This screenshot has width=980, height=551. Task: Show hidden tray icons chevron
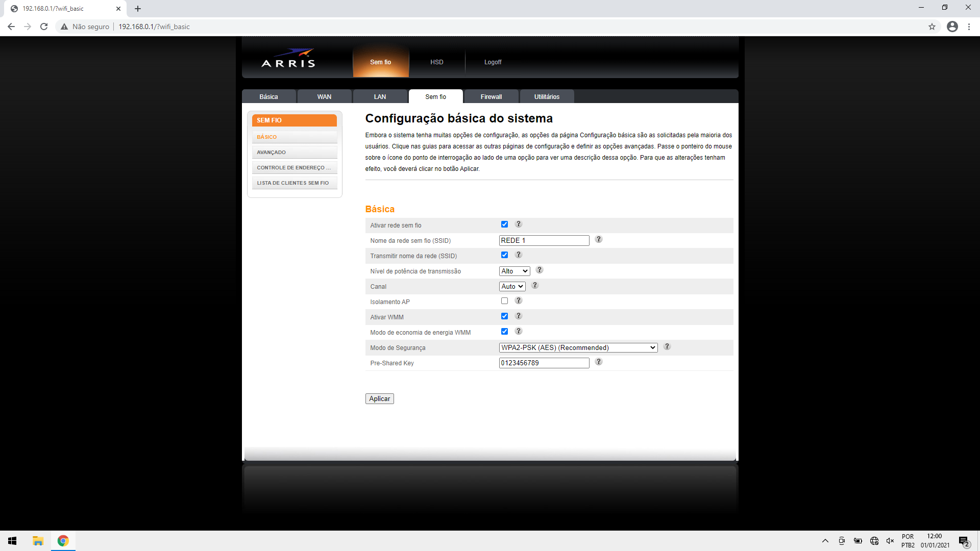click(x=825, y=541)
